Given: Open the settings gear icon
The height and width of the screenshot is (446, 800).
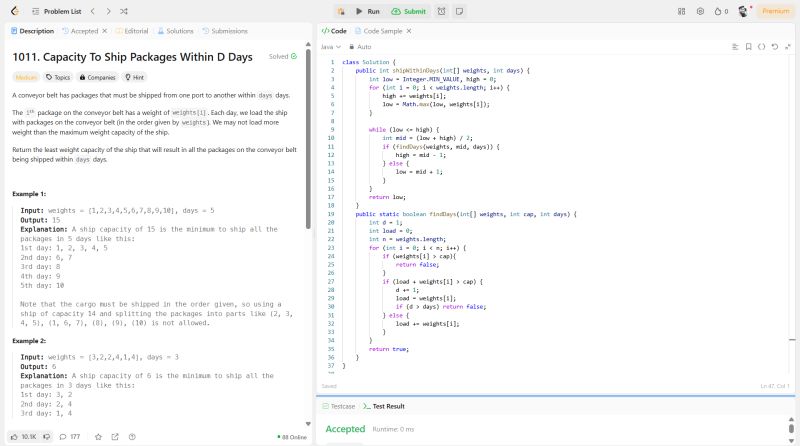Looking at the screenshot, I should click(700, 11).
